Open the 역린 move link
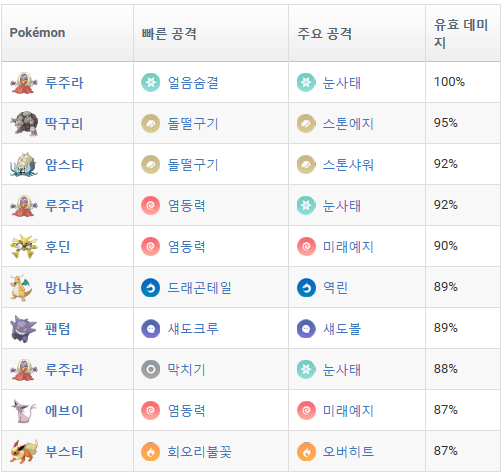The width and height of the screenshot is (502, 474). pyautogui.click(x=336, y=287)
